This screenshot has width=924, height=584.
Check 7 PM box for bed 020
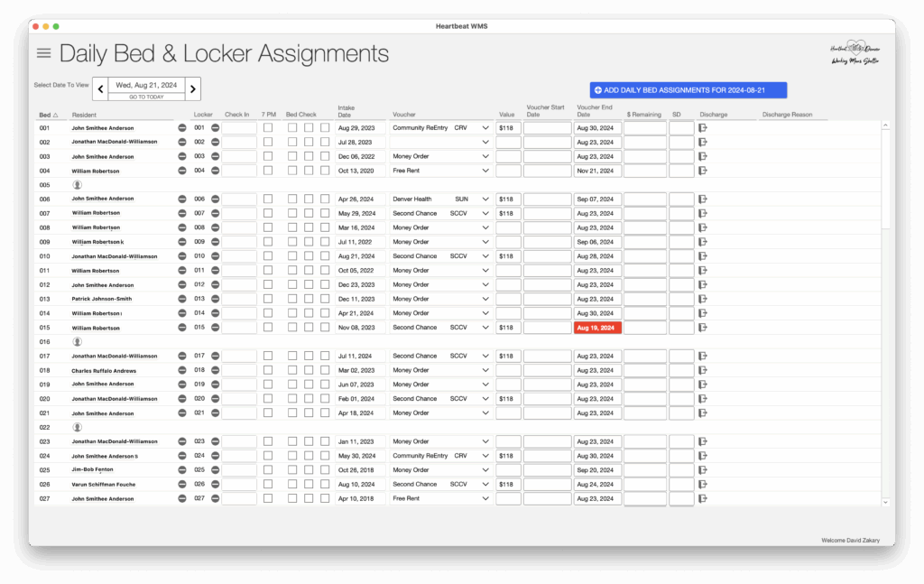tap(268, 399)
